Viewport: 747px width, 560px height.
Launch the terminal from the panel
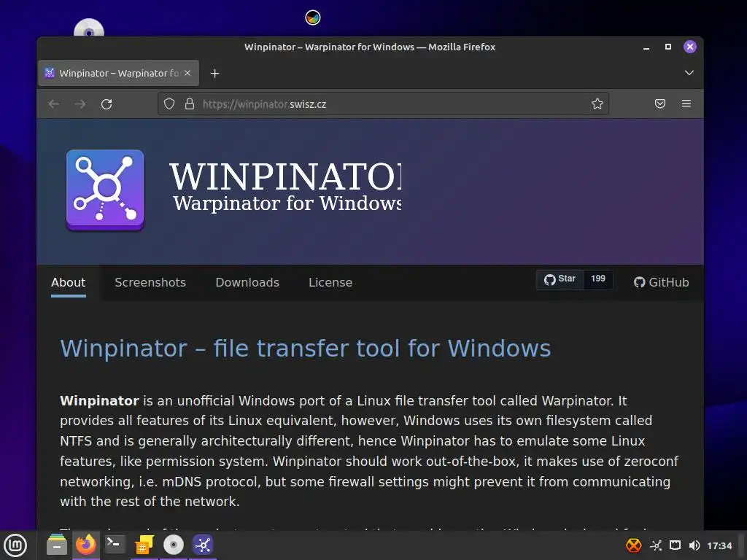pos(115,545)
